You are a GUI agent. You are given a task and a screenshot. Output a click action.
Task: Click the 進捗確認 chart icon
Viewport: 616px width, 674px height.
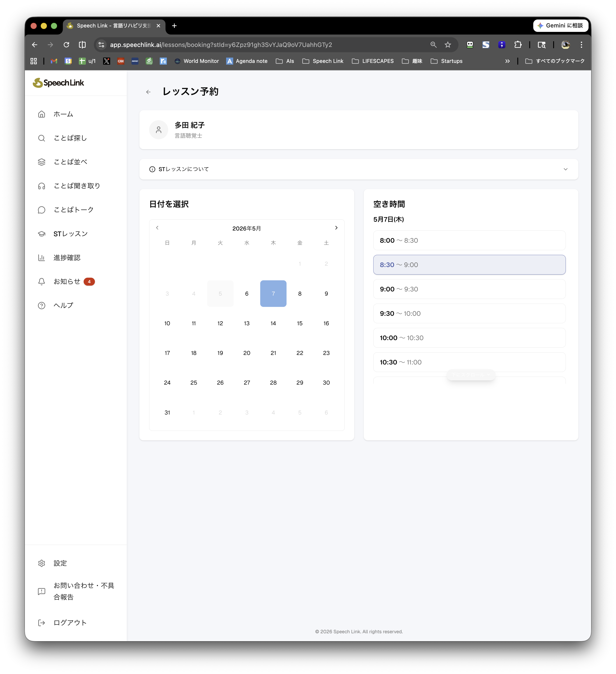(41, 258)
